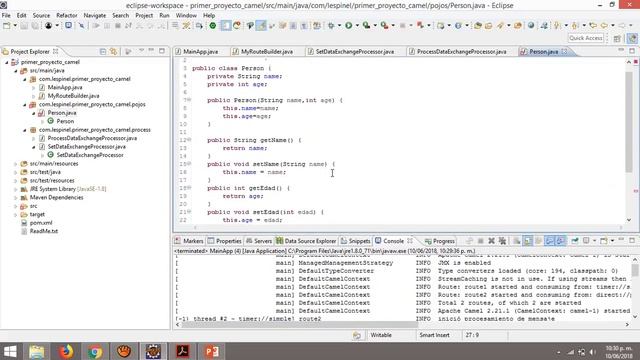Click the Java EE perspective icon at far right
The width and height of the screenshot is (640, 360).
coord(632,38)
